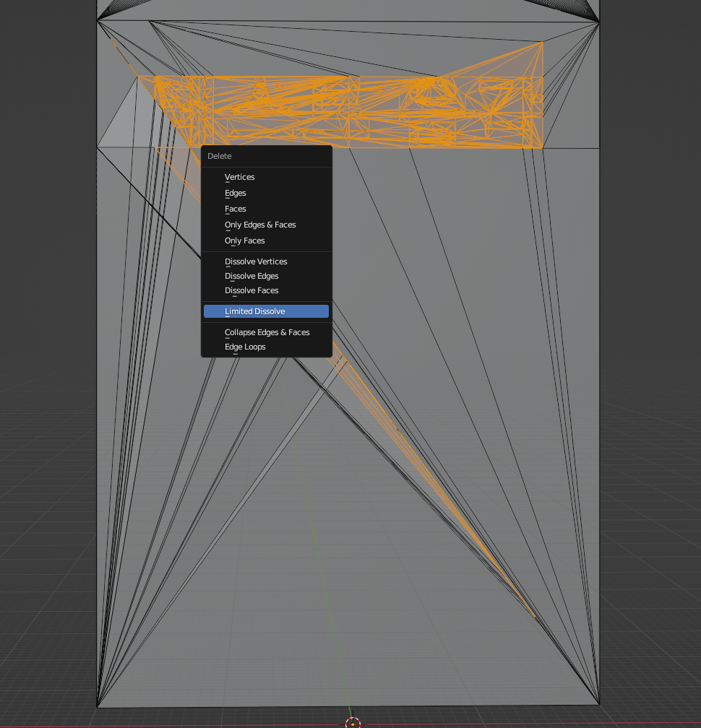Apply Limited Dissolve

(266, 311)
